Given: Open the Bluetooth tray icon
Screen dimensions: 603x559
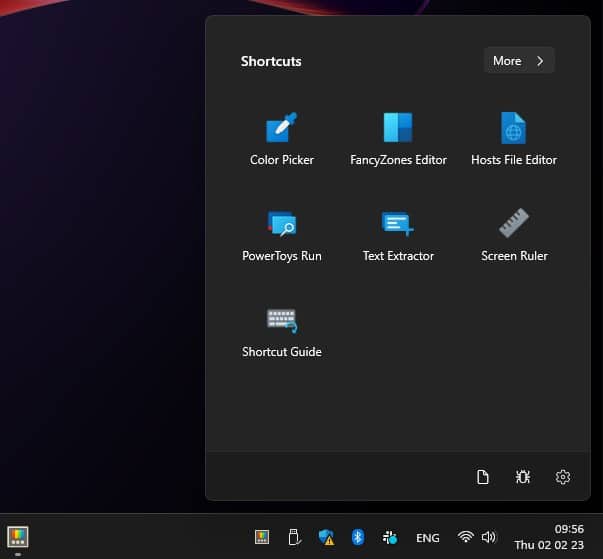Looking at the screenshot, I should point(358,537).
